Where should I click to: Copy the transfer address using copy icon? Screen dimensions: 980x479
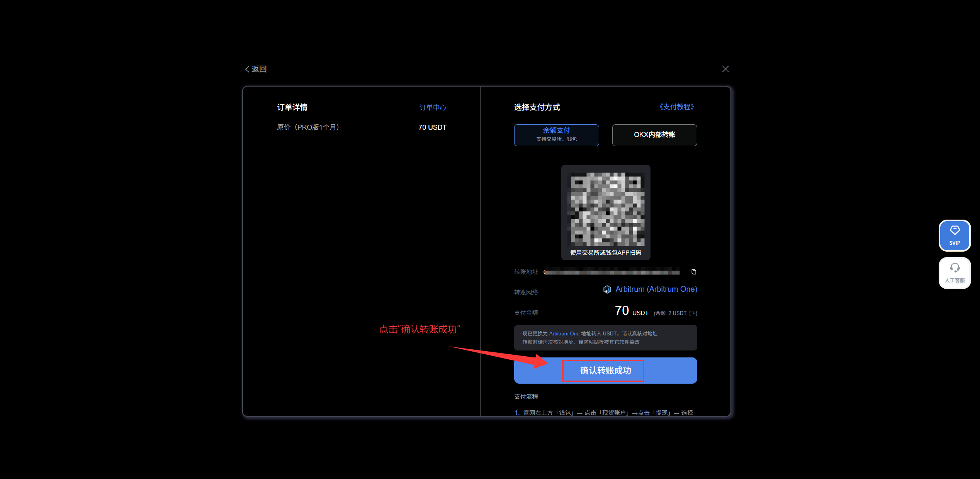coord(693,272)
